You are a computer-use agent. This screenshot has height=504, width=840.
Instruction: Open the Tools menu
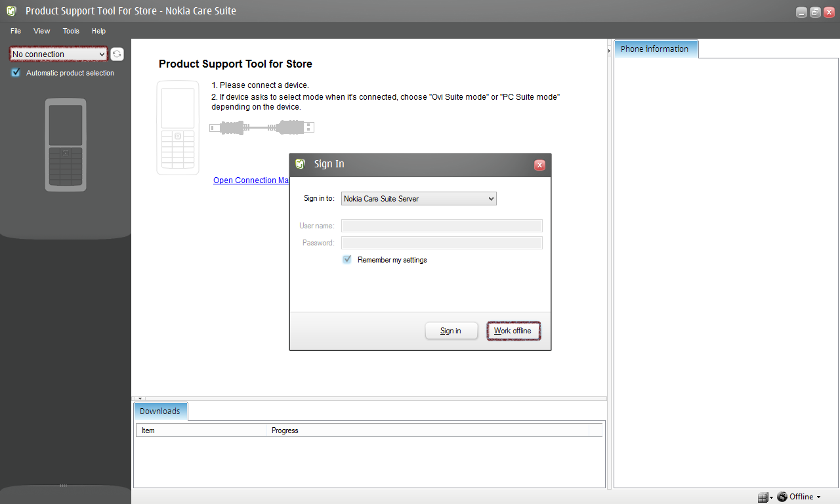pyautogui.click(x=71, y=31)
